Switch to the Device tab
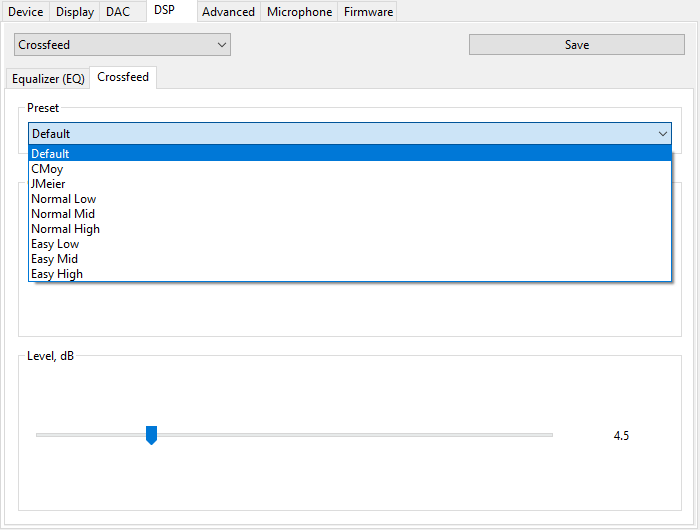Screen dimensions: 700x530 25,12
